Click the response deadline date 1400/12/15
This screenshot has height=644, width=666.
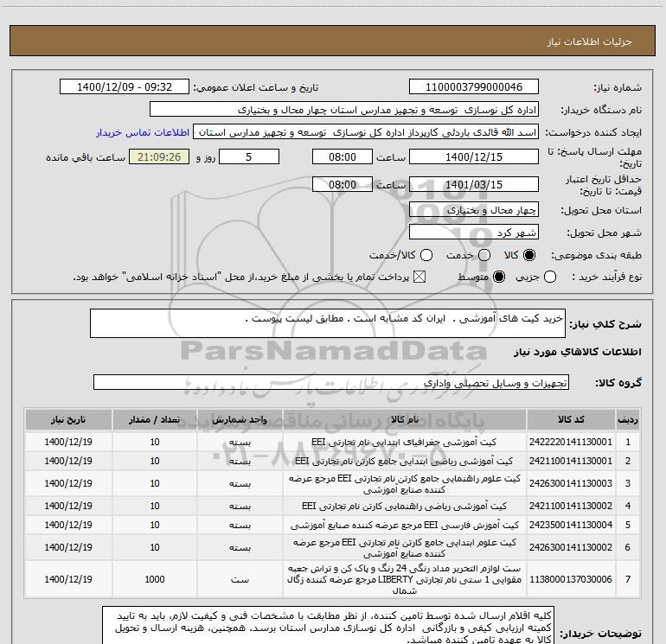point(474,156)
